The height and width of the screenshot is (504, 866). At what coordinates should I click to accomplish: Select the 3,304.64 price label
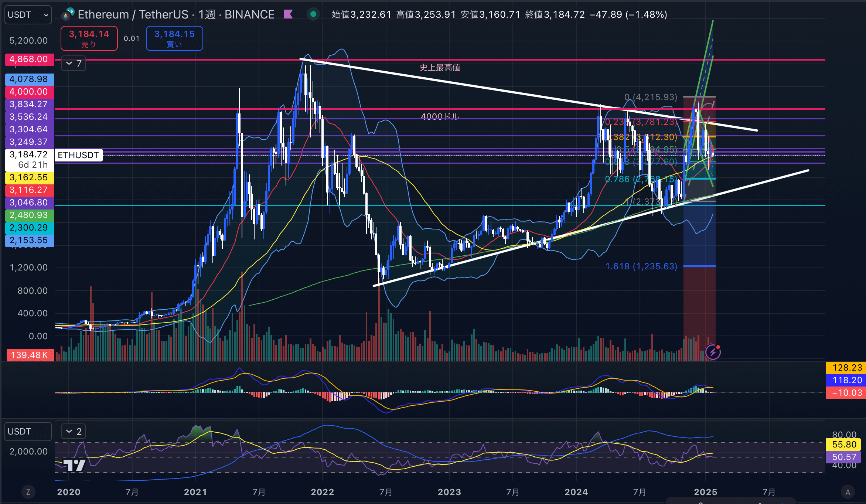coord(29,129)
